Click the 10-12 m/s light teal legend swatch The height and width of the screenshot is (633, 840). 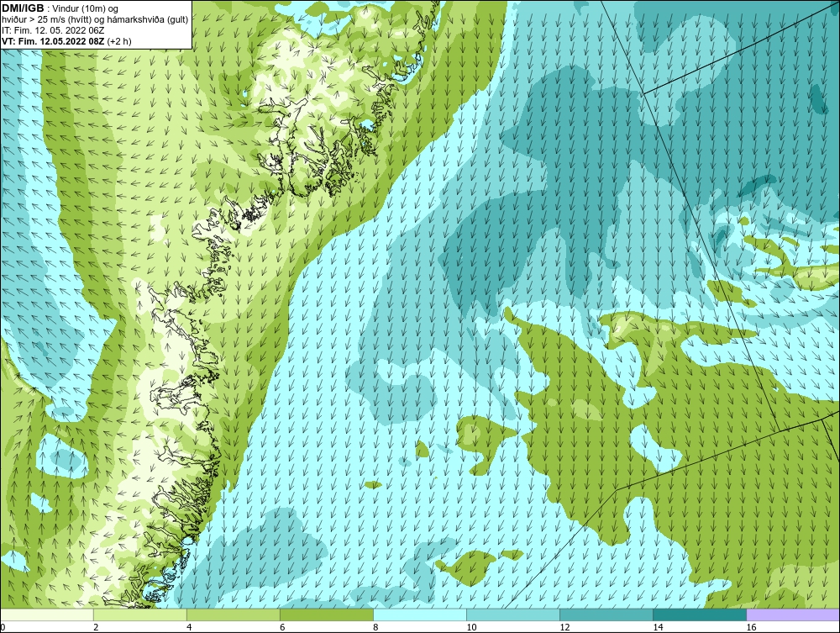tap(513, 615)
